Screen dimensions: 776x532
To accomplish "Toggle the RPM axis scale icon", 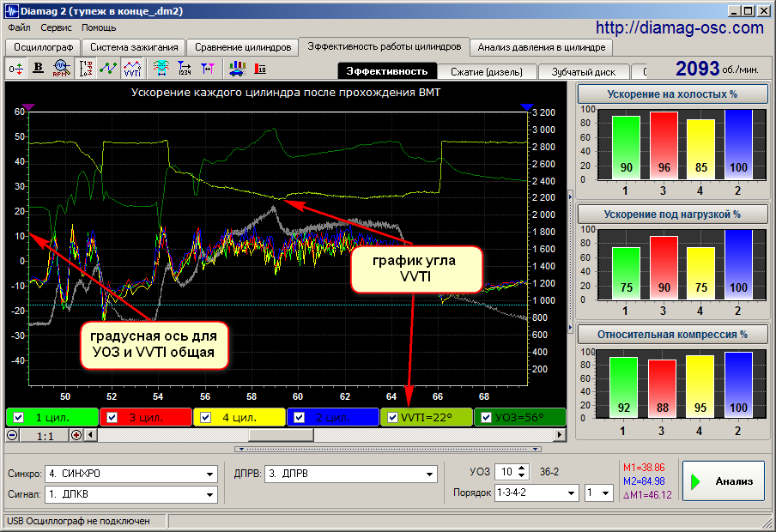I will tap(86, 69).
